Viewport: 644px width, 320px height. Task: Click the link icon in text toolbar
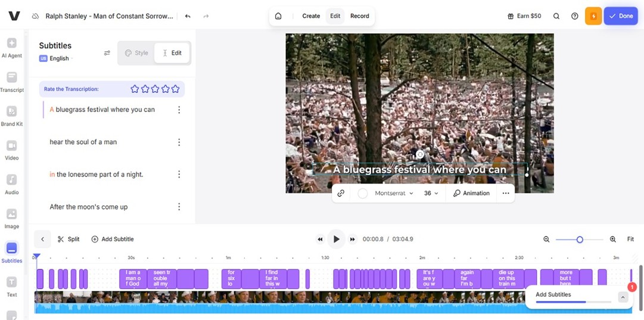(341, 193)
